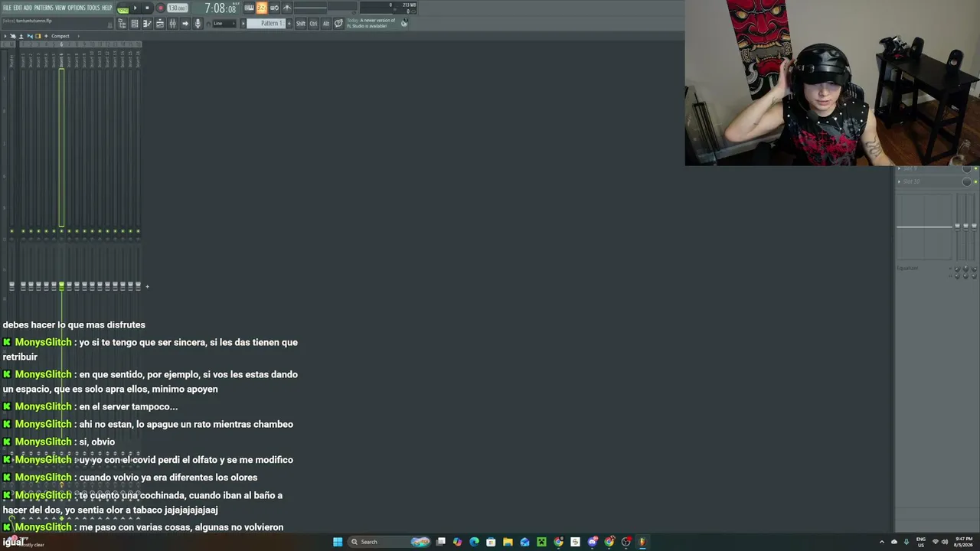Open the OPTIONS menu
The height and width of the screenshot is (551, 980).
click(77, 8)
